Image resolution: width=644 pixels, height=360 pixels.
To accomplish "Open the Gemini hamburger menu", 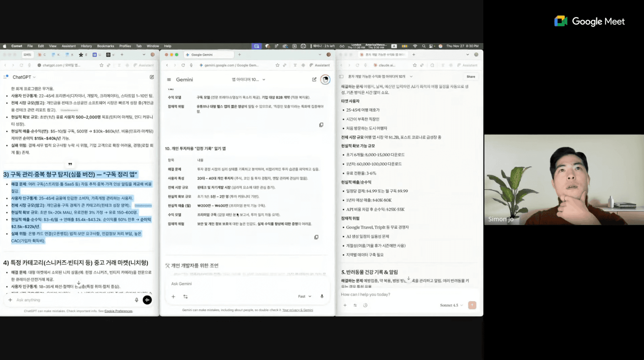I will coord(169,80).
